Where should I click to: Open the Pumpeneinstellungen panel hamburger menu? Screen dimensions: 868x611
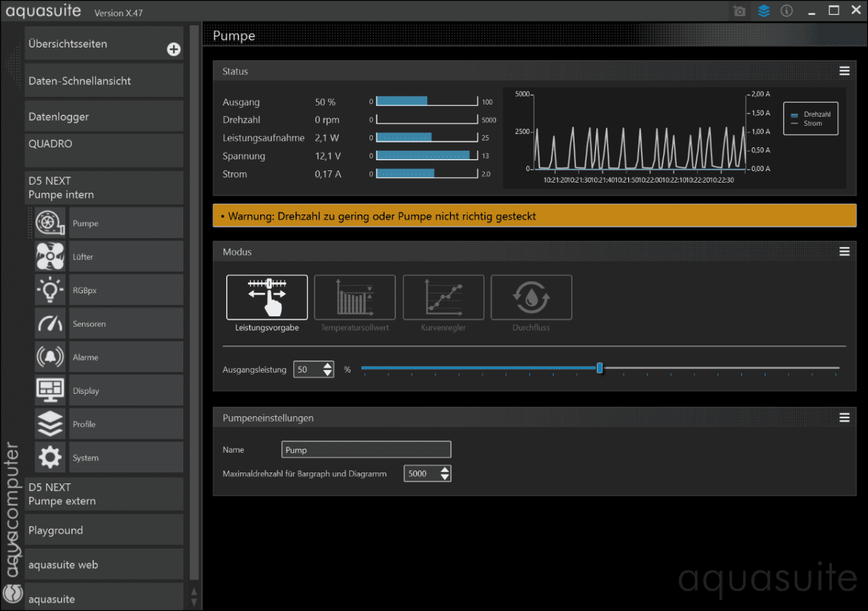tap(844, 418)
